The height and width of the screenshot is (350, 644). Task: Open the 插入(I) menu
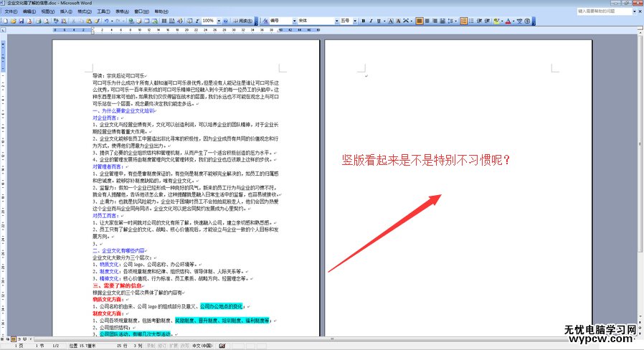tap(66, 11)
